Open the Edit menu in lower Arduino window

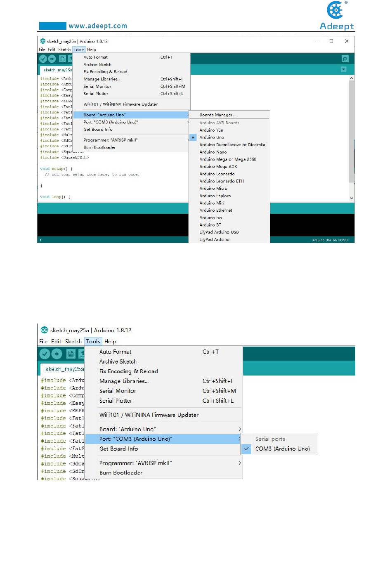(x=56, y=342)
